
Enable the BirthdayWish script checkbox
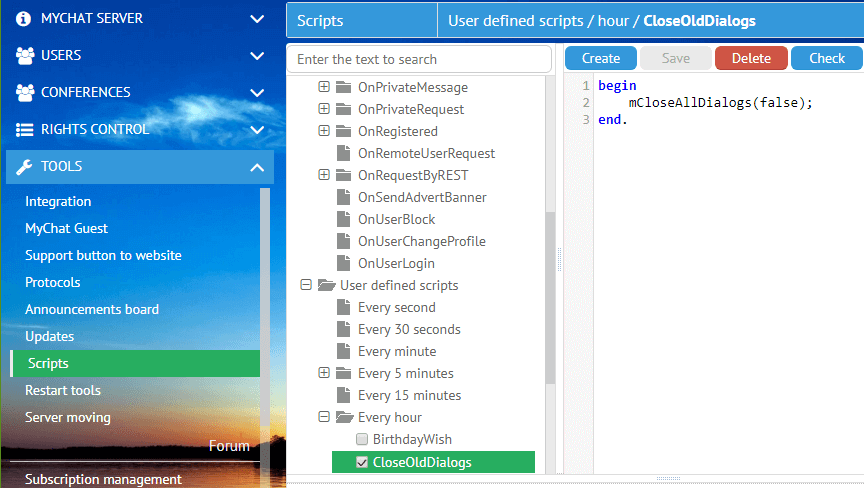362,440
